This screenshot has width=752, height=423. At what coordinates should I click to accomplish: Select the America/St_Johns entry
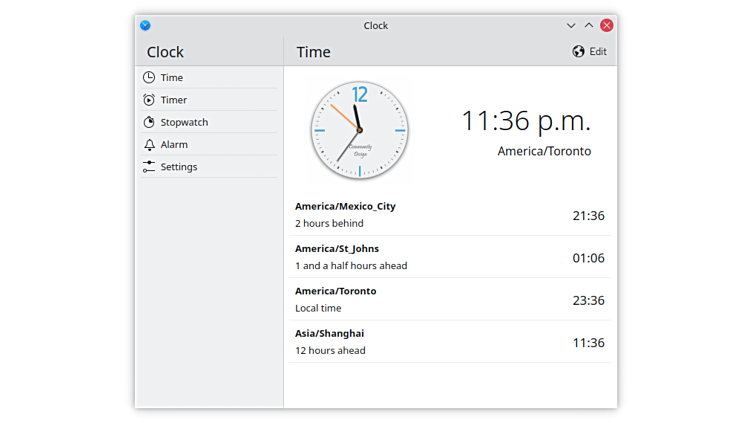[449, 257]
